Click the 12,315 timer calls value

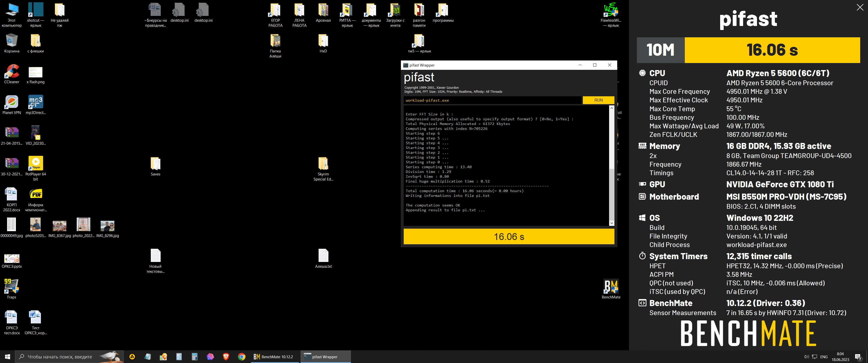(x=759, y=256)
